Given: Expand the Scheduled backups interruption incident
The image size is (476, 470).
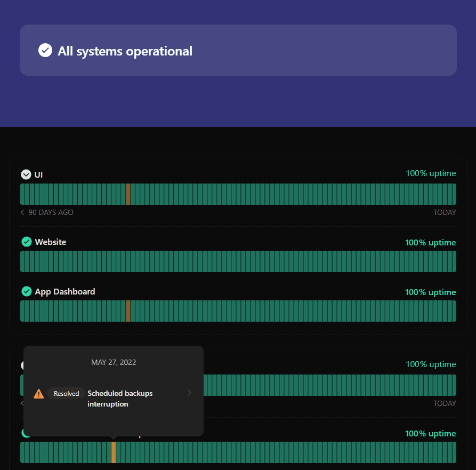Looking at the screenshot, I should point(120,399).
